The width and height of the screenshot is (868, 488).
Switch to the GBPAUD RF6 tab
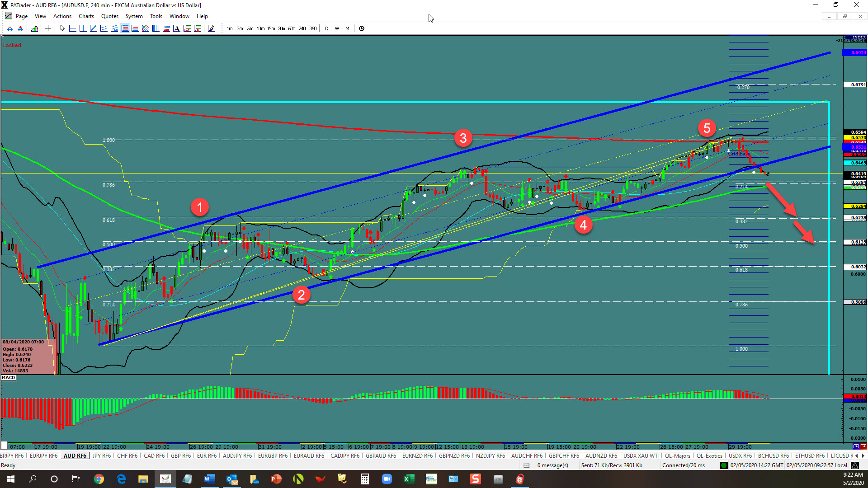point(381,456)
